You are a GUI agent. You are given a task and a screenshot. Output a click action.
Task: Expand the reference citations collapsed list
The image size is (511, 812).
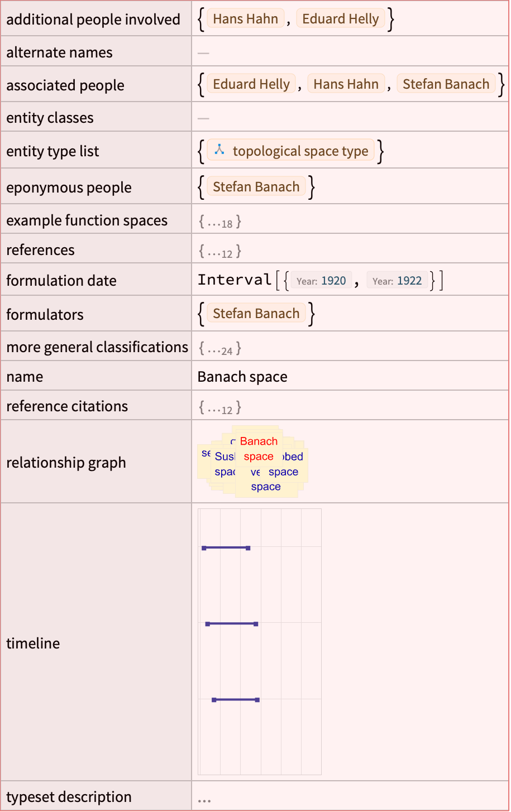(220, 408)
